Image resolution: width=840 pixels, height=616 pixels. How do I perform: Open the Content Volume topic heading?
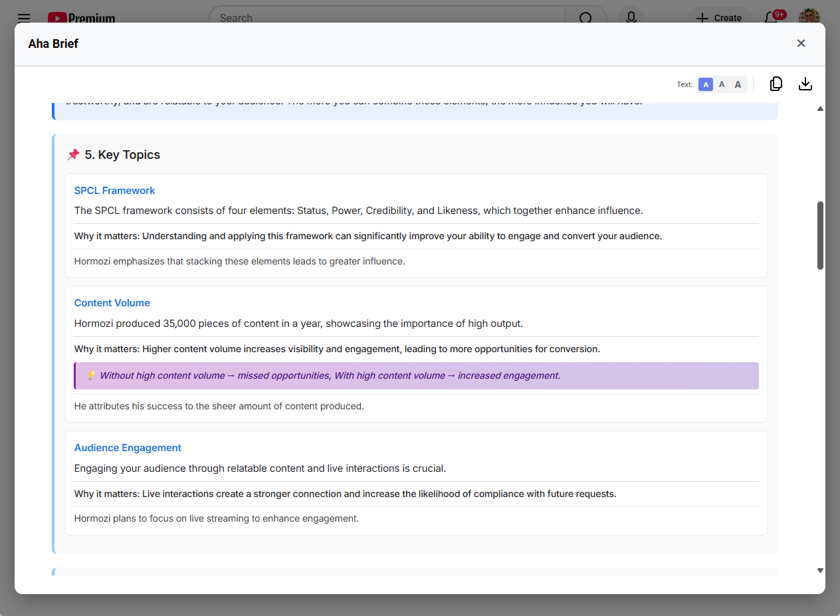coord(112,303)
